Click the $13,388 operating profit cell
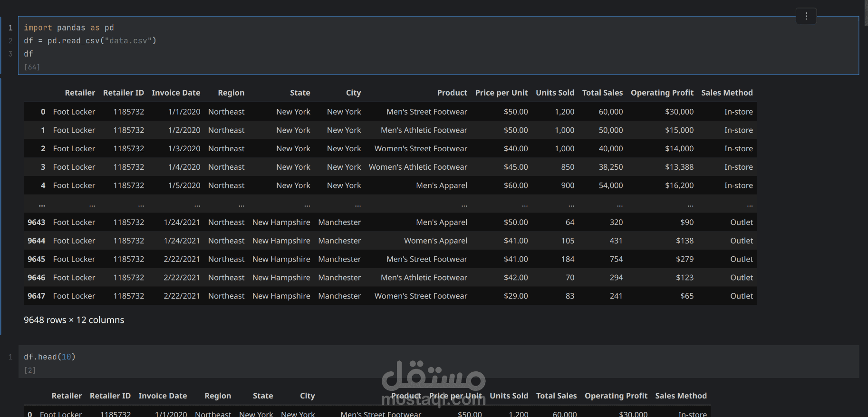Viewport: 868px width, 417px height. 679,167
